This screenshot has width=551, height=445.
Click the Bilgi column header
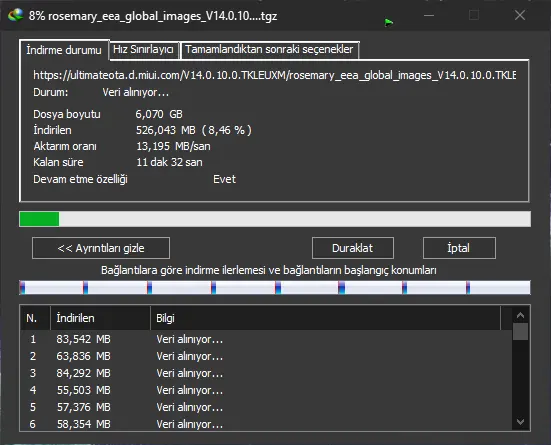(325, 318)
